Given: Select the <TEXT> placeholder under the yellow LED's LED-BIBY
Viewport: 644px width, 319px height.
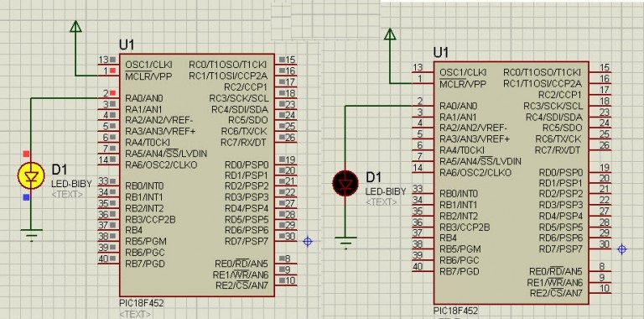Looking at the screenshot, I should click(x=67, y=194).
